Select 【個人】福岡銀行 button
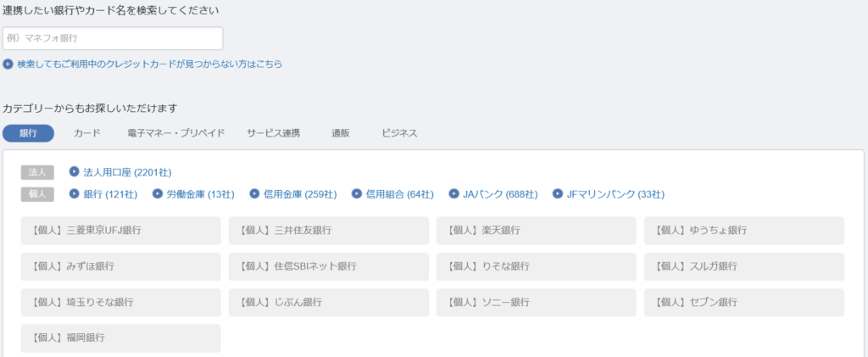 (x=120, y=337)
